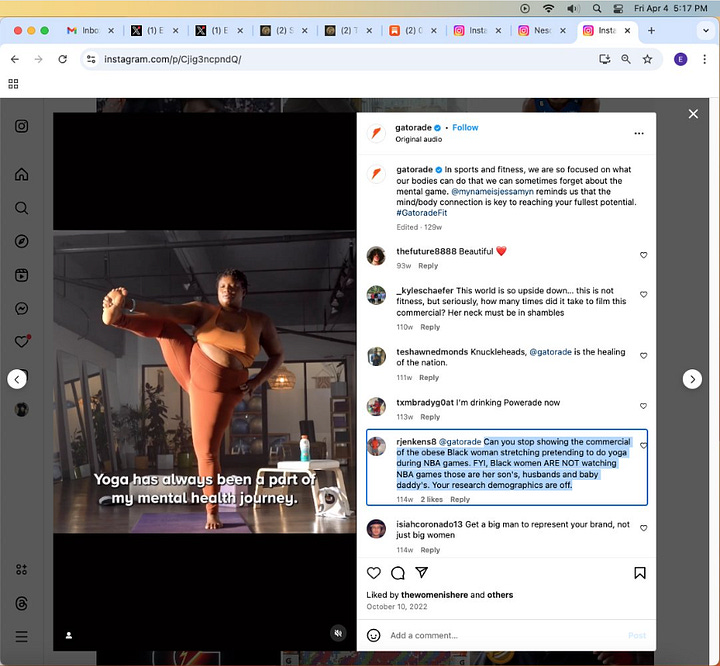
Task: Open the Meta AI apps icon in sidebar
Action: pos(22,570)
